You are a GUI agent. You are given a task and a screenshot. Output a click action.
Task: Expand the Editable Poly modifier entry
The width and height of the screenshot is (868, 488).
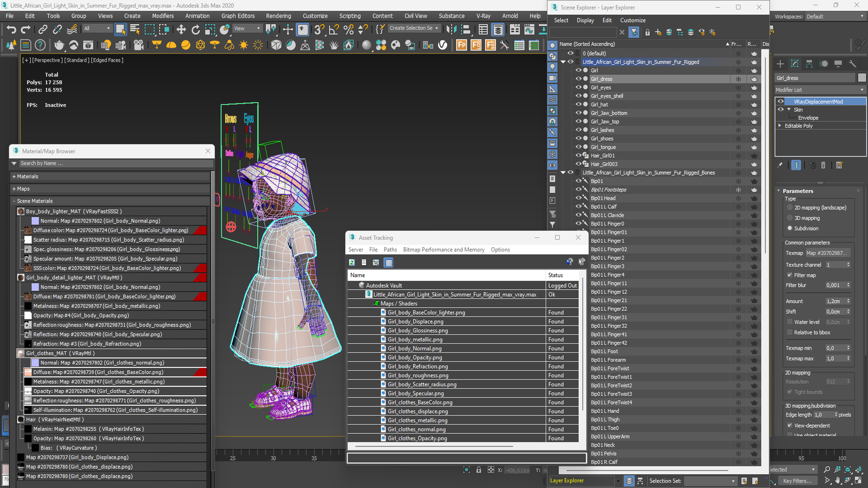(780, 126)
